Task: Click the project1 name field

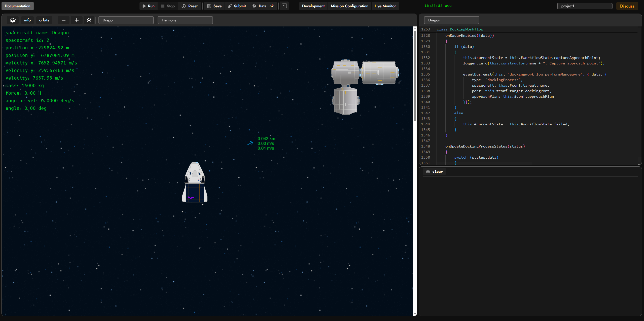Action: (585, 6)
